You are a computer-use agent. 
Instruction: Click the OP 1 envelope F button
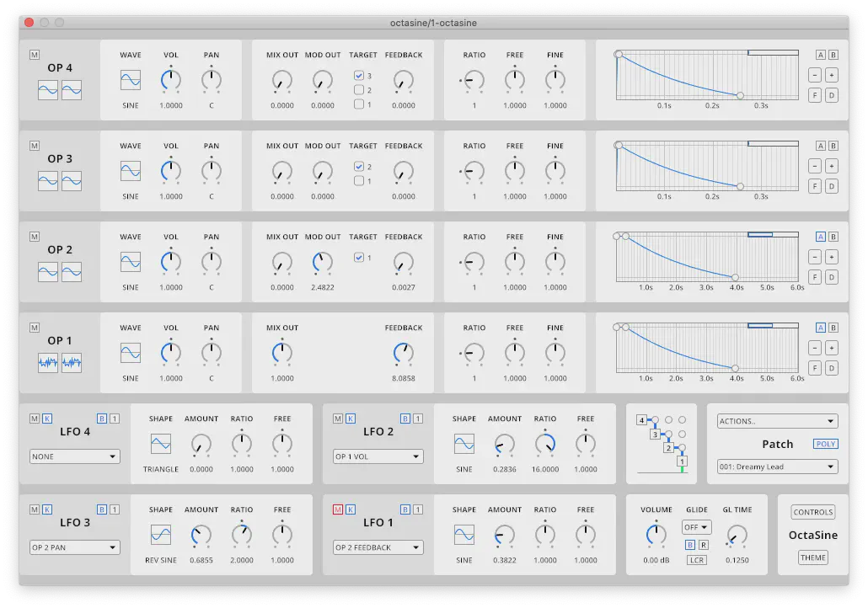click(x=815, y=368)
